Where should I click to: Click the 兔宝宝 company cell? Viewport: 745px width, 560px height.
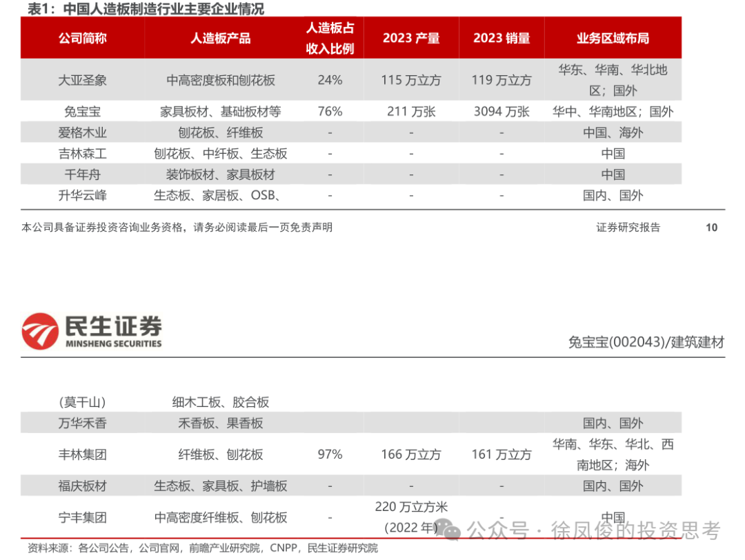click(83, 112)
